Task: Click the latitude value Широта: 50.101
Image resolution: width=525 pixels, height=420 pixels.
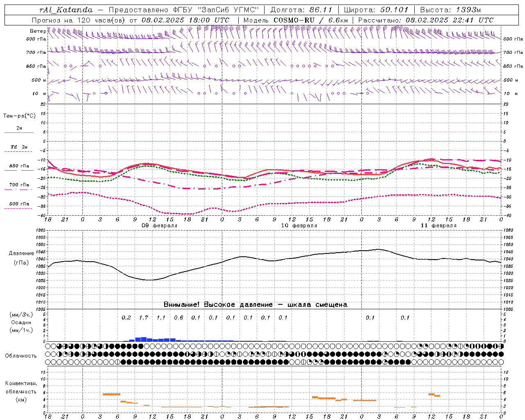Action: [x=376, y=10]
